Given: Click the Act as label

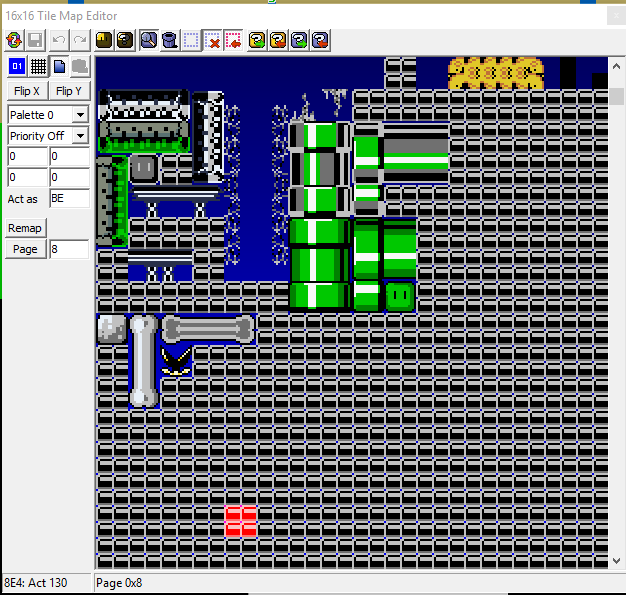Looking at the screenshot, I should [23, 199].
